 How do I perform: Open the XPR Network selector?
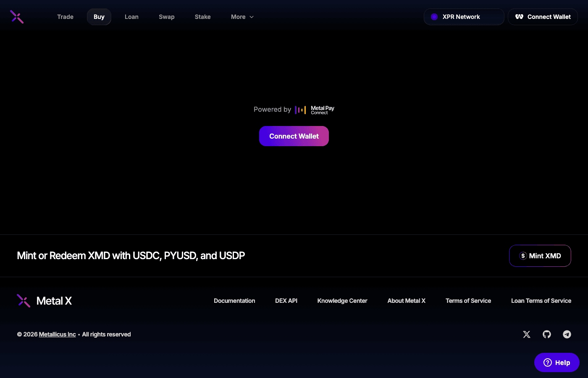tap(464, 17)
